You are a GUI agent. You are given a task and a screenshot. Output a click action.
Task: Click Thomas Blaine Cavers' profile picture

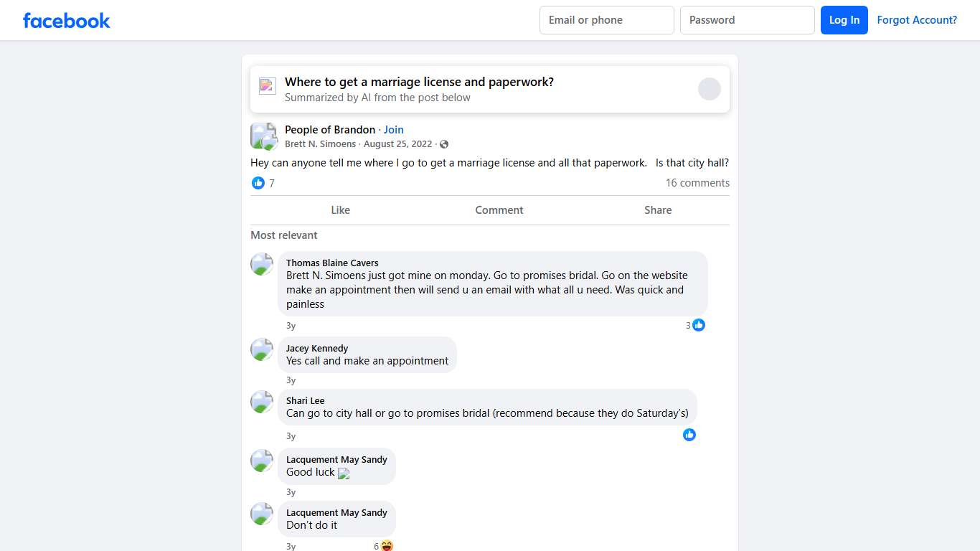tap(262, 264)
